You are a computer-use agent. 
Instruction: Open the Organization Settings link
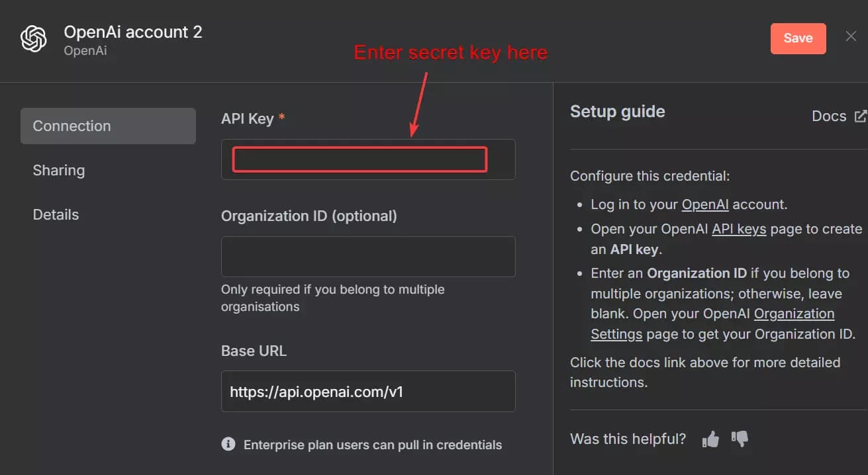pos(794,314)
